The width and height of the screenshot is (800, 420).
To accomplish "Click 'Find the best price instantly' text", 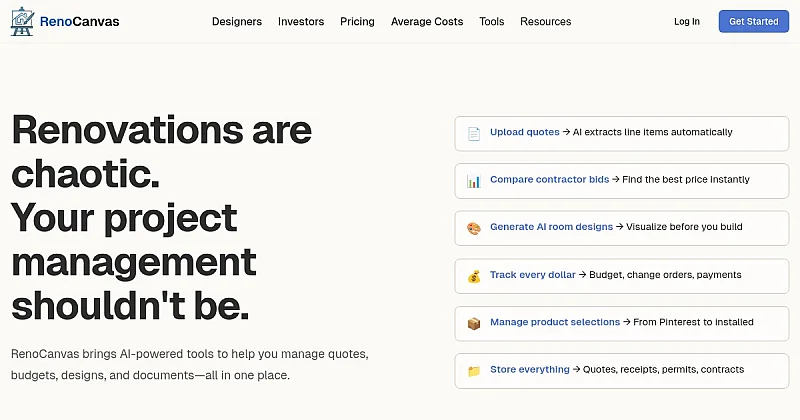I will (x=686, y=179).
